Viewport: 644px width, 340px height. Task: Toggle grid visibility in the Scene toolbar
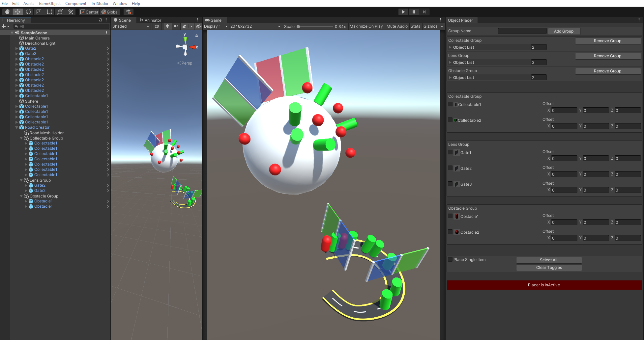click(129, 12)
